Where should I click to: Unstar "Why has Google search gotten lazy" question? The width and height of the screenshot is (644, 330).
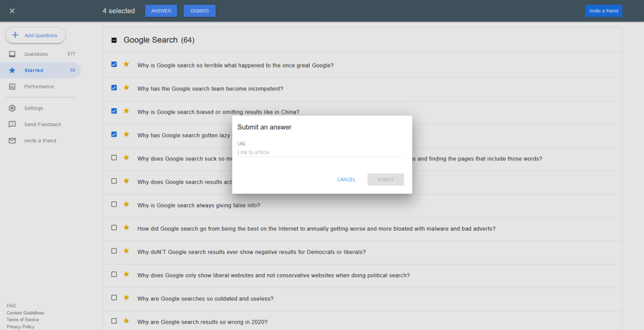point(127,134)
